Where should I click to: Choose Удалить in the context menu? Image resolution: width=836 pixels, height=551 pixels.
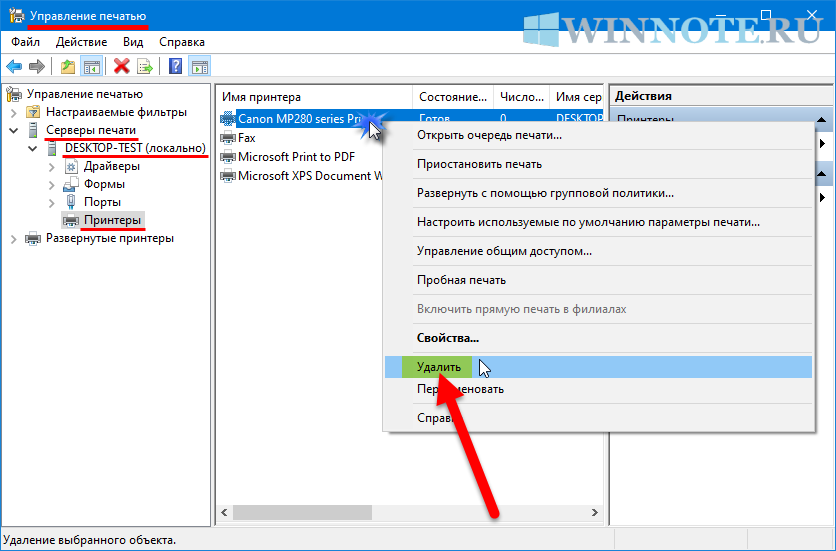pos(599,367)
